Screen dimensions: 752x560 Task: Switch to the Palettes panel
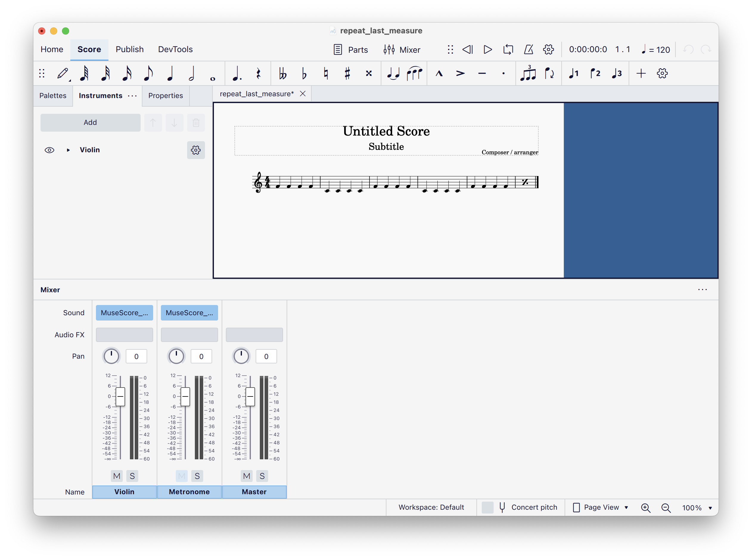(x=53, y=96)
